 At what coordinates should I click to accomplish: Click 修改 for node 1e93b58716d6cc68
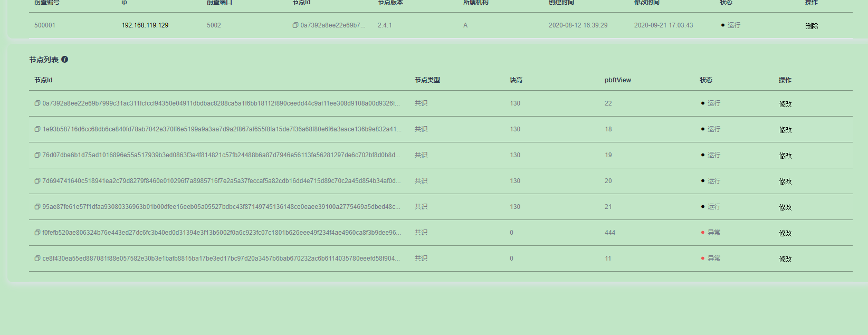[x=785, y=130]
